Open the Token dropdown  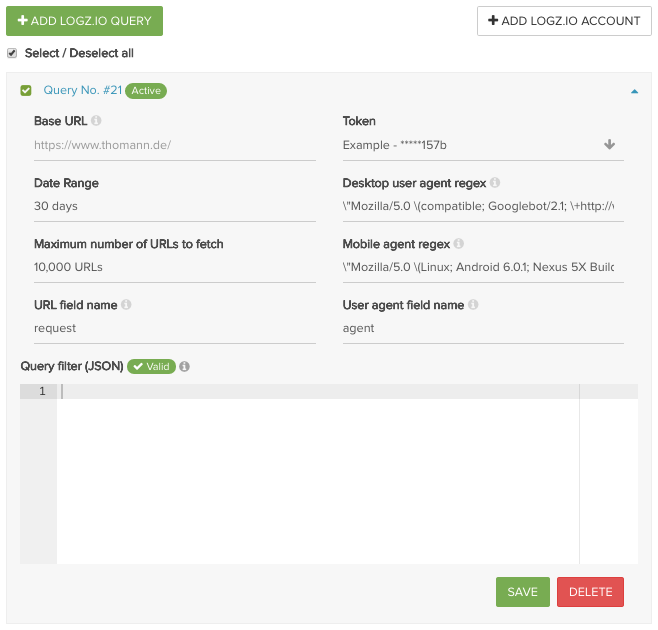pyautogui.click(x=482, y=145)
